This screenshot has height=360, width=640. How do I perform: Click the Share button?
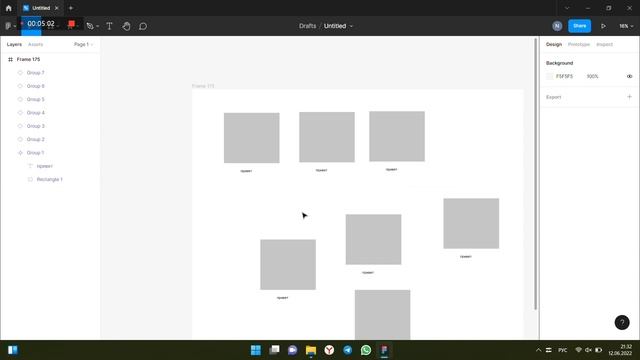pyautogui.click(x=579, y=26)
